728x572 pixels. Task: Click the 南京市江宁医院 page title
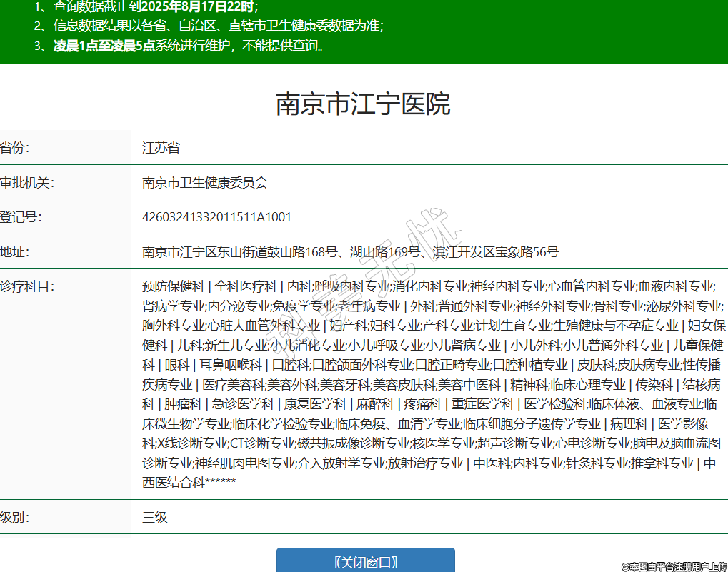click(363, 104)
